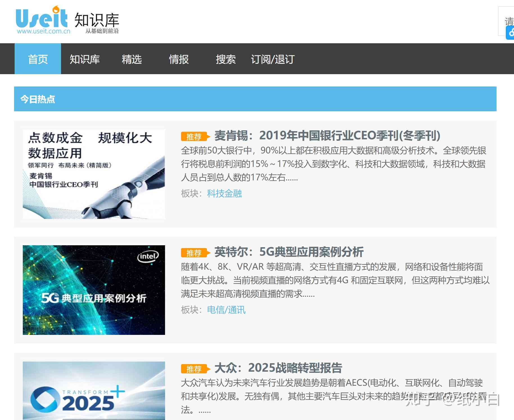Image resolution: width=514 pixels, height=420 pixels.
Task: Click the 推荐 badge beside the 大众 article
Action: coord(194,369)
